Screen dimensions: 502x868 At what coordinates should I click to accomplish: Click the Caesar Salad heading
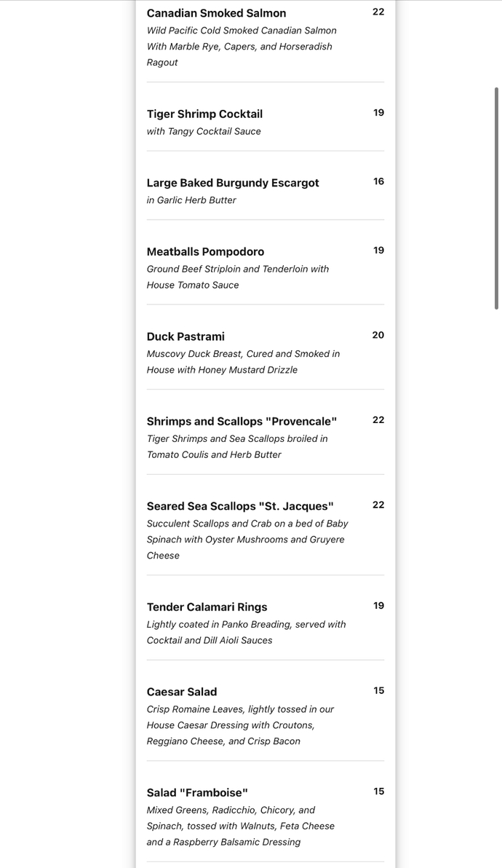(x=181, y=692)
